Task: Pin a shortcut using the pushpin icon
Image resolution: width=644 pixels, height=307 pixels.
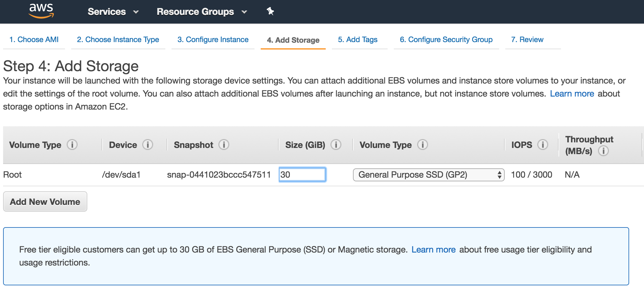Action: 270,11
